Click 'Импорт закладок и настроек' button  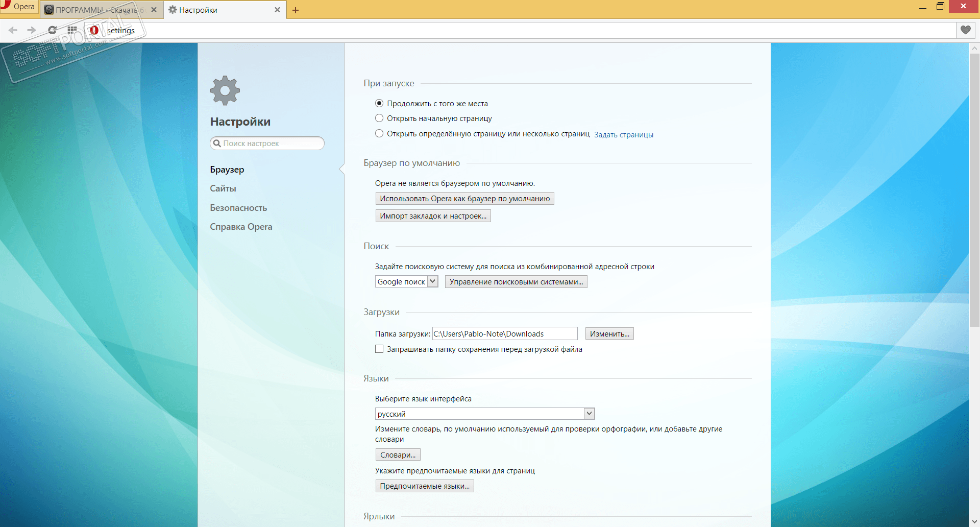coord(433,216)
